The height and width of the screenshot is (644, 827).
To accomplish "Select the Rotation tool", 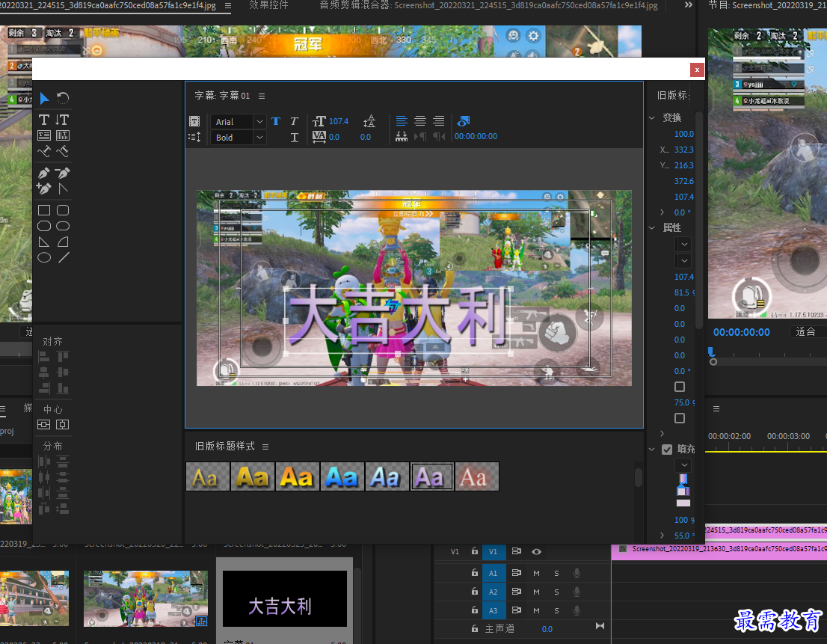I will click(x=63, y=98).
